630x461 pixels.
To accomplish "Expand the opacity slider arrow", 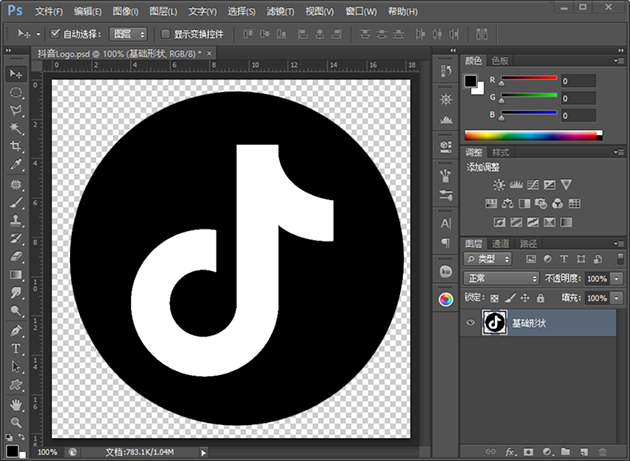I will tap(617, 279).
